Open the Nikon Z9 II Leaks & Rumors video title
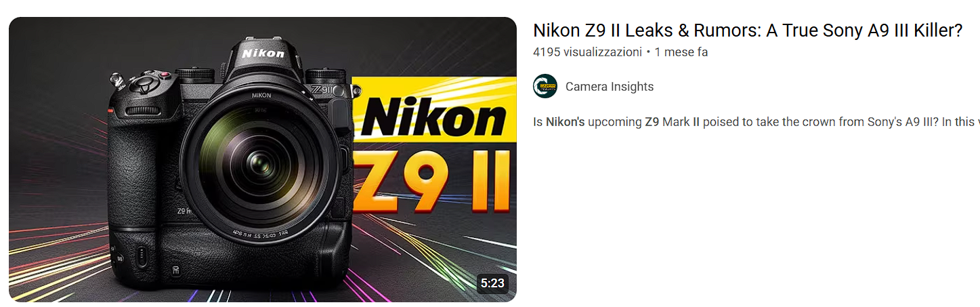The height and width of the screenshot is (307, 980). pos(748,30)
